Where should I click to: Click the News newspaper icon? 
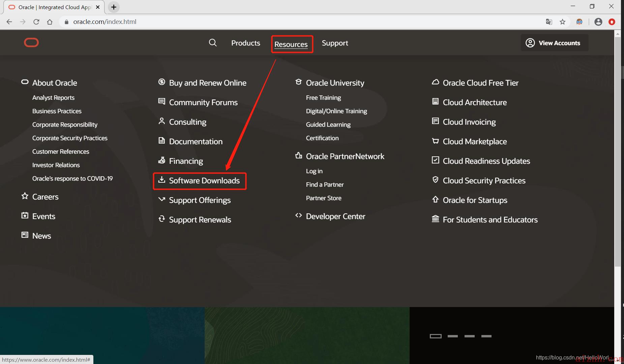(x=25, y=235)
